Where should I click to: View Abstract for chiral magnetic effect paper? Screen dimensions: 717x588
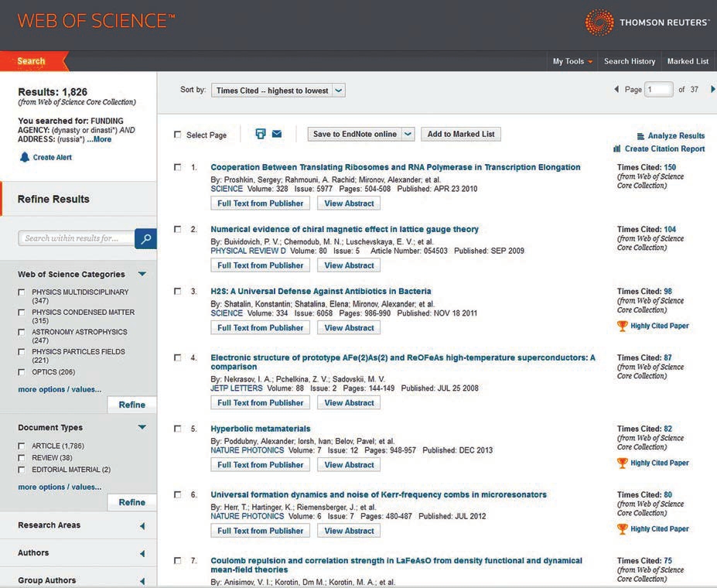coord(349,265)
